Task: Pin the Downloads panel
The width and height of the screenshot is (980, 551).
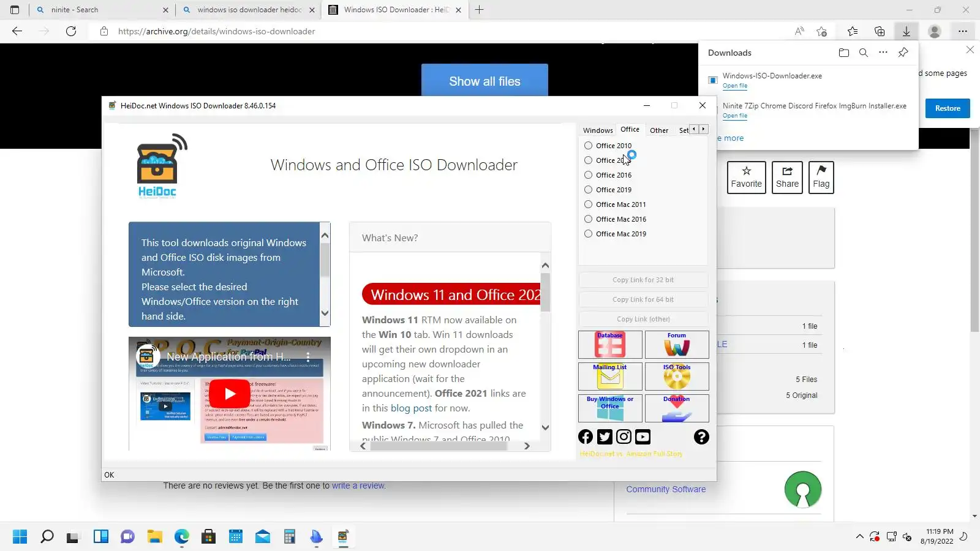Action: (x=903, y=53)
